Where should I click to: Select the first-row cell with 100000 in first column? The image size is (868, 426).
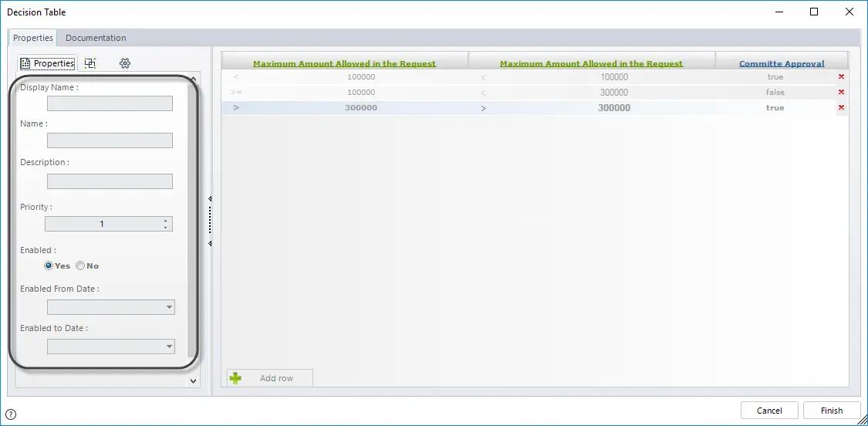point(361,77)
